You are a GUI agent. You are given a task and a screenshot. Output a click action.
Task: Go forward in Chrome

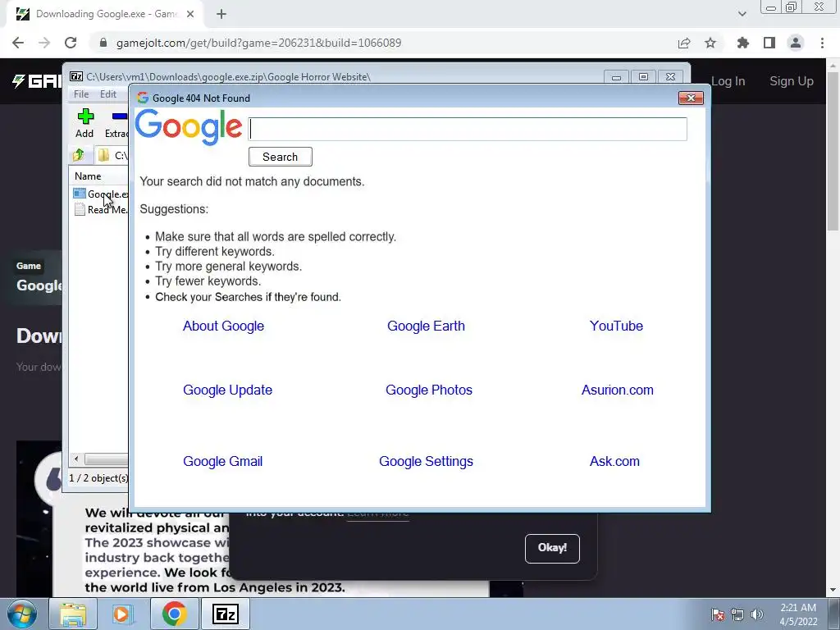(x=44, y=43)
